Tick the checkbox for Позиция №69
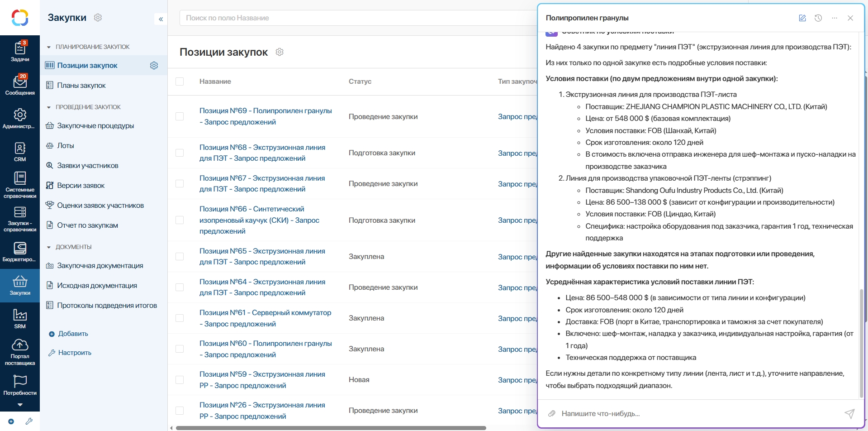 [x=180, y=116]
